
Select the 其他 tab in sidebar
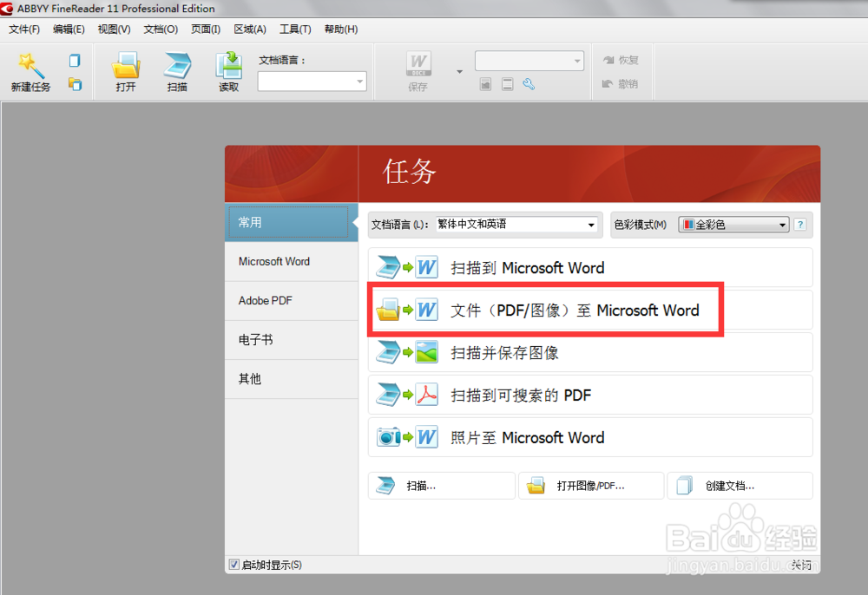click(x=291, y=379)
